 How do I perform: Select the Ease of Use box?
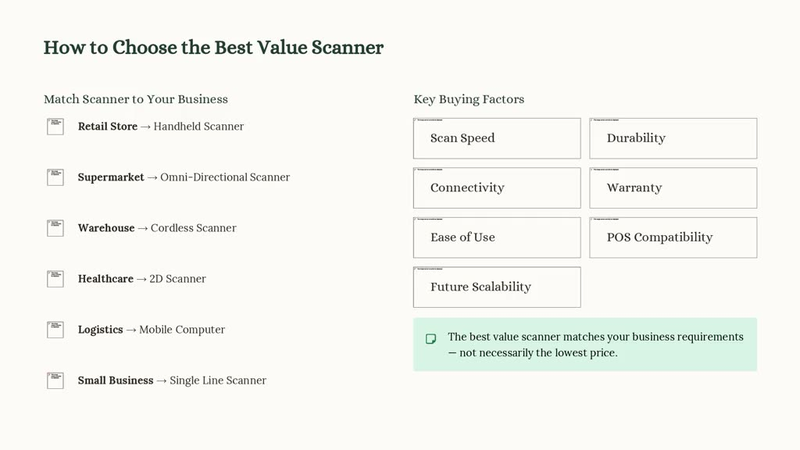[497, 237]
